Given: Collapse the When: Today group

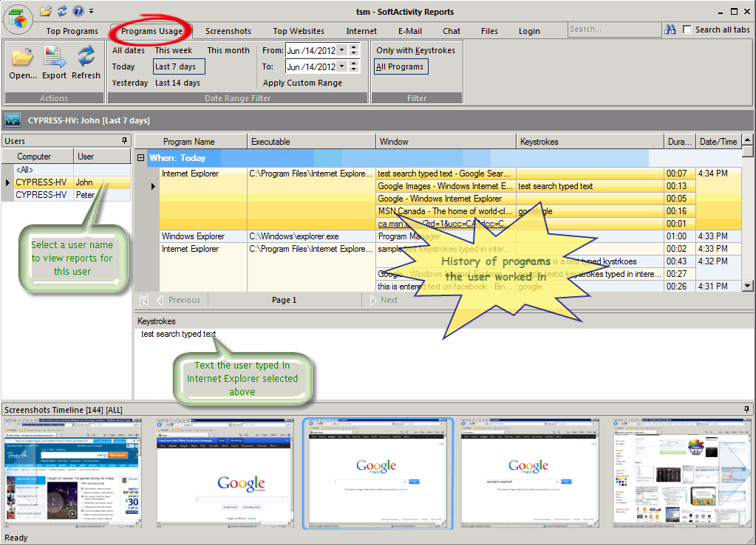Looking at the screenshot, I should [x=141, y=157].
